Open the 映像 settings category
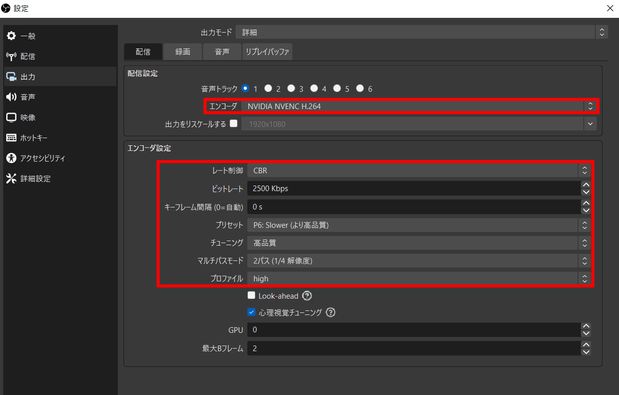This screenshot has width=619, height=395. [60, 117]
